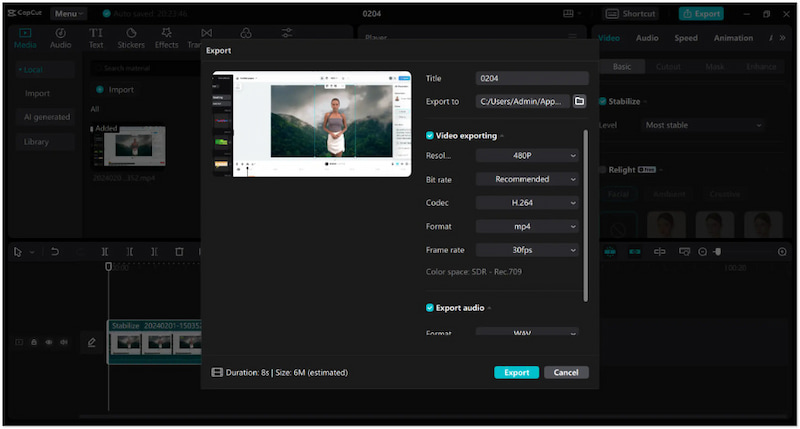800x429 pixels.
Task: Open the Resolution dropdown showing 480P
Action: pyautogui.click(x=528, y=155)
